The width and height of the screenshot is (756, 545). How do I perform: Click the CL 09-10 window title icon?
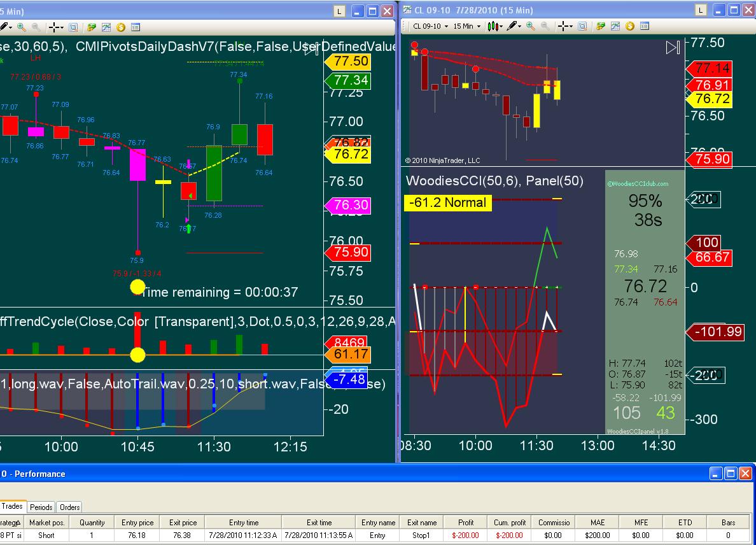pyautogui.click(x=407, y=10)
